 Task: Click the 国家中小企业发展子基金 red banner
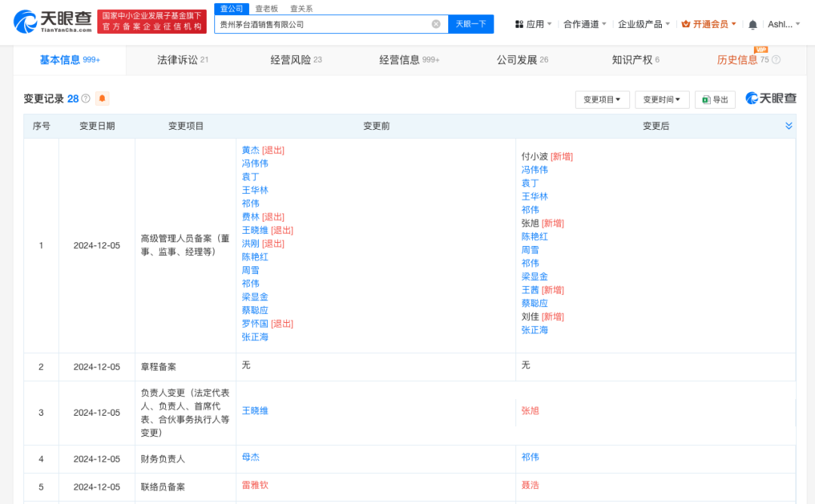(x=152, y=21)
